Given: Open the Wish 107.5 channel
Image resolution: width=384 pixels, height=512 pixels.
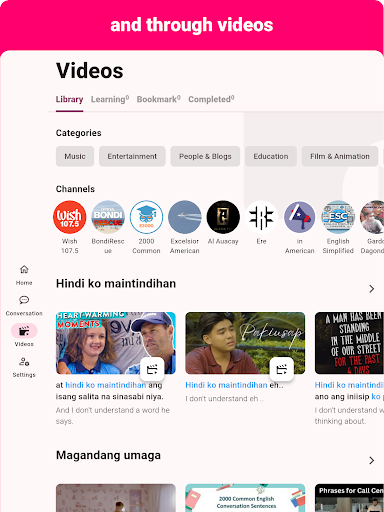Looking at the screenshot, I should coord(70,217).
